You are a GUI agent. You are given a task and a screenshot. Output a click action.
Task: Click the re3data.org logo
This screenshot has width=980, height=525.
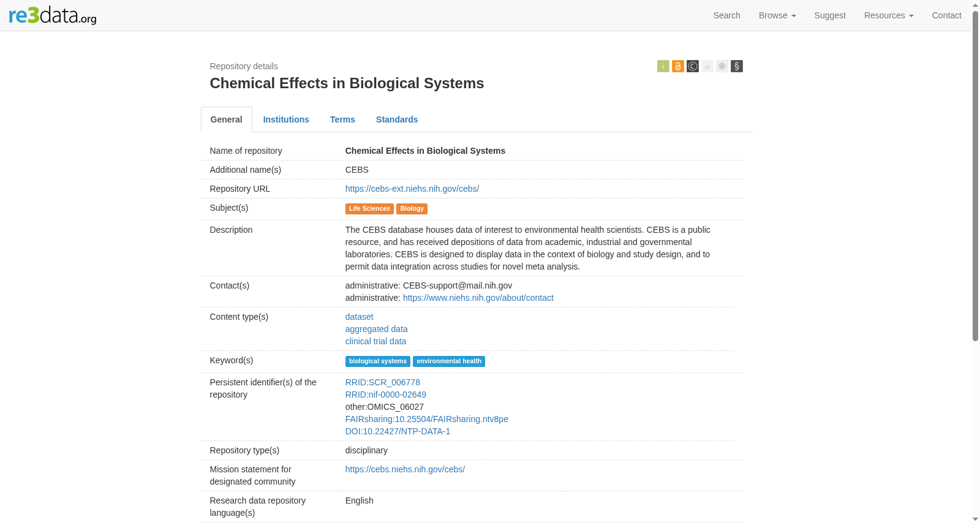click(53, 15)
